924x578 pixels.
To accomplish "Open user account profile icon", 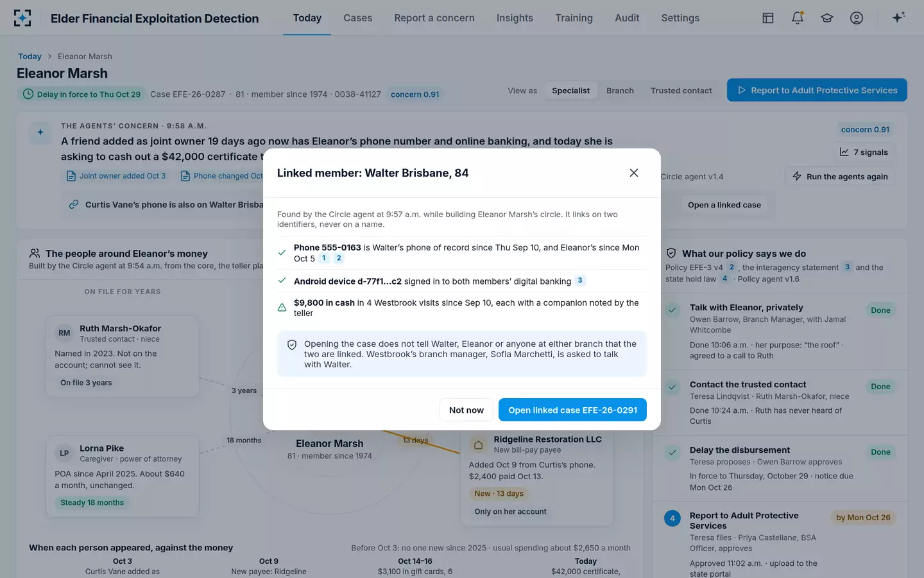I will click(x=857, y=18).
